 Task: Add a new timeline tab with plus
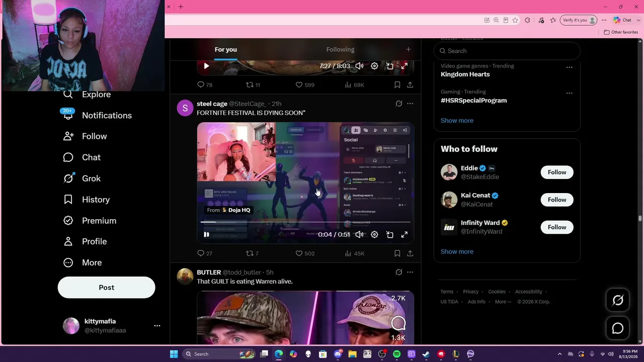[x=409, y=49]
